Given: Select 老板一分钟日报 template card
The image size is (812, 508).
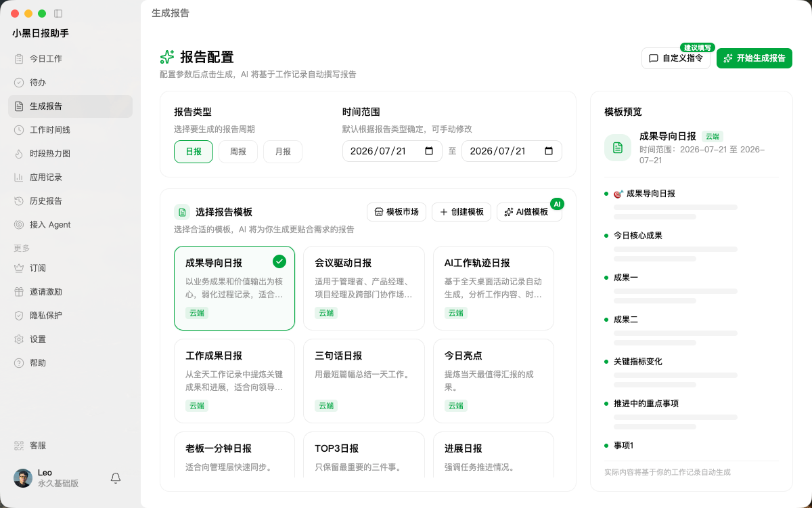Looking at the screenshot, I should click(235, 454).
